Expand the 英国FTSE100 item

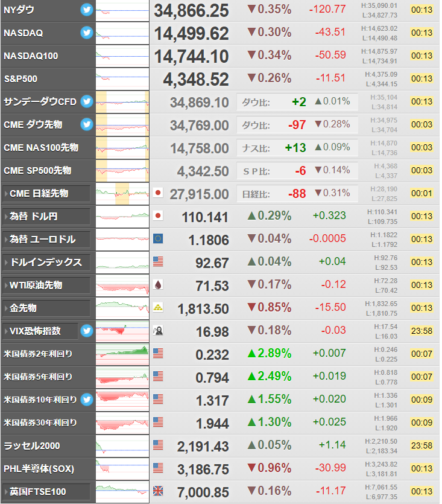tap(46, 492)
